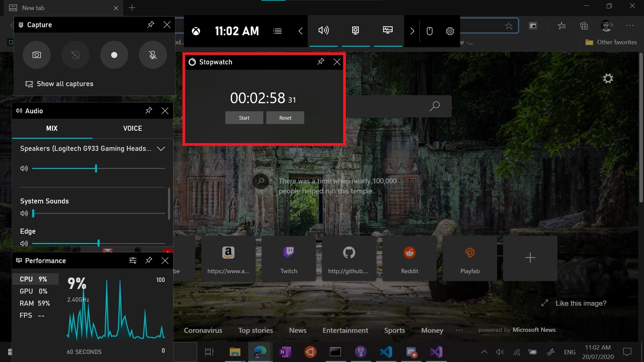Select the MIX tab
644x362 pixels.
pos(52,128)
